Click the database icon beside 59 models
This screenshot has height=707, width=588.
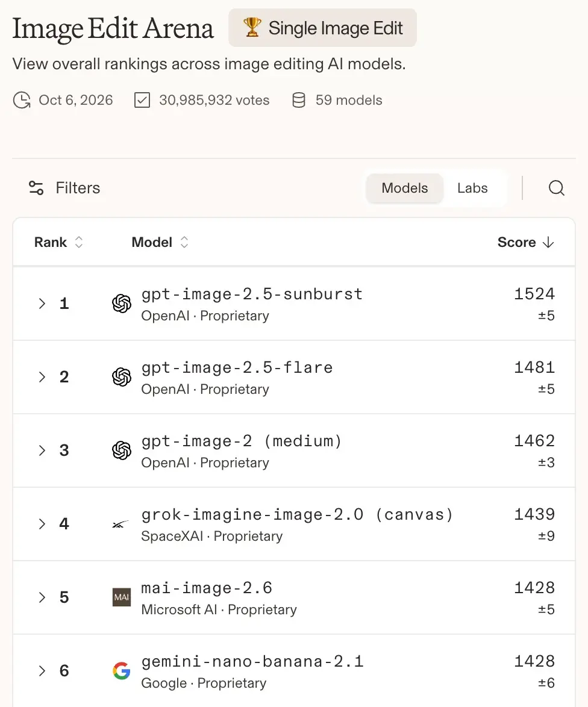298,100
